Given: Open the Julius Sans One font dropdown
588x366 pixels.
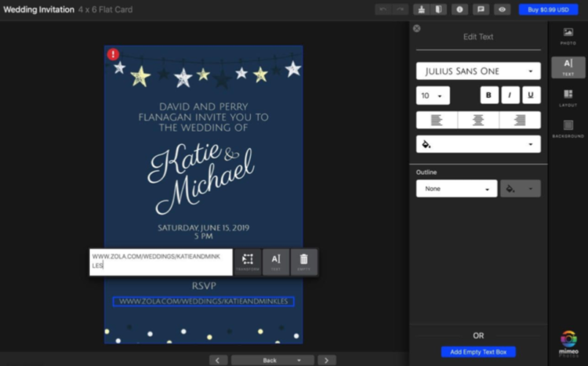Looking at the screenshot, I should coord(478,71).
